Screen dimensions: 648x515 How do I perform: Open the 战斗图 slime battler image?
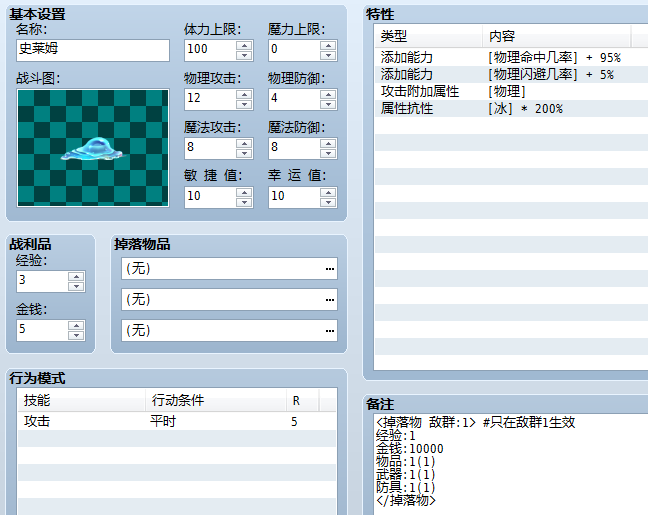(93, 148)
